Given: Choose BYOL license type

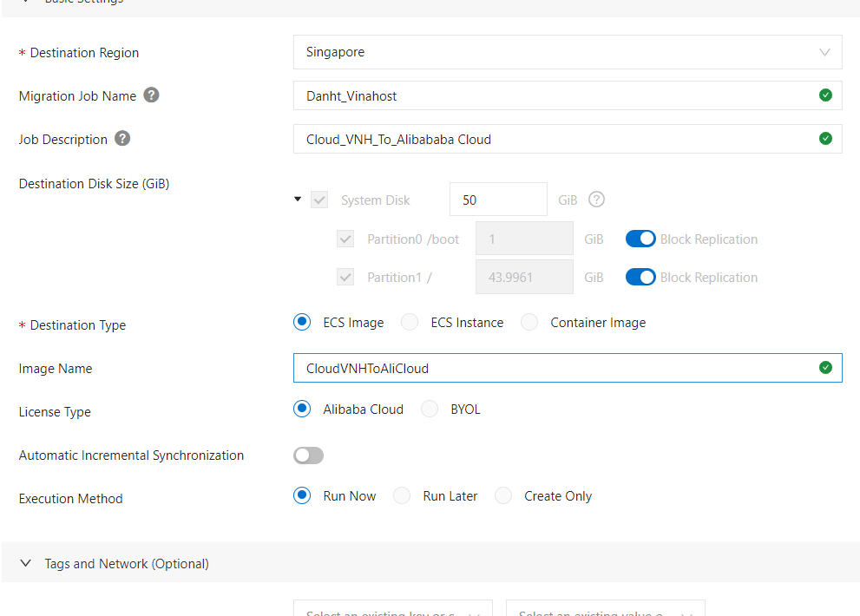Looking at the screenshot, I should (430, 410).
